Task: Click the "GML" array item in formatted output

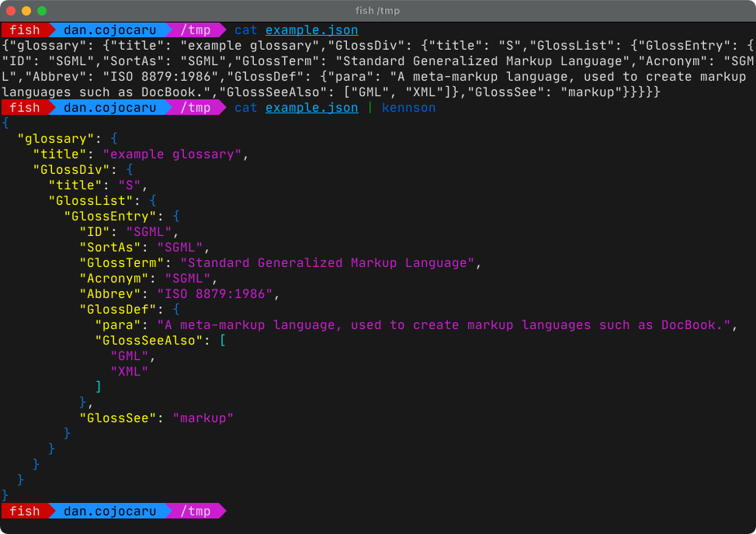Action: pyautogui.click(x=130, y=356)
